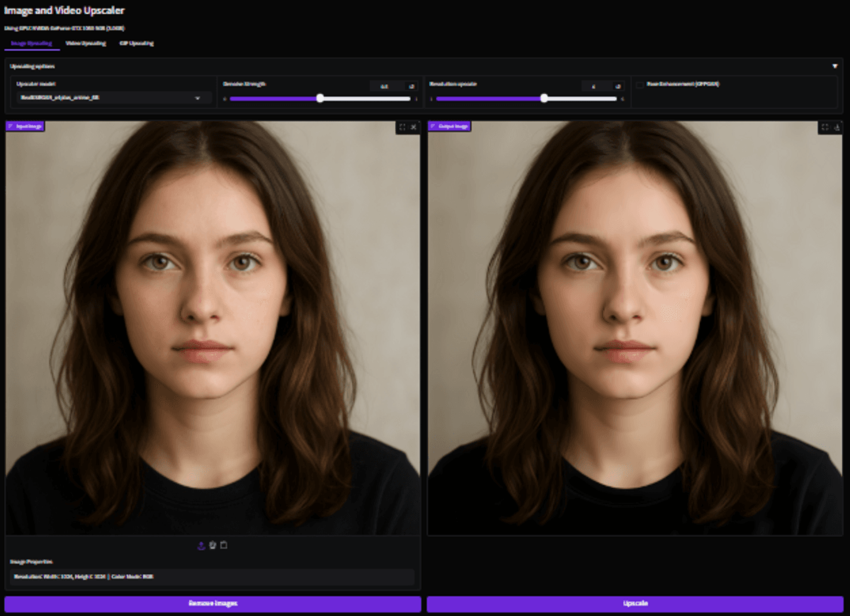View the output image in fullscreen

824,127
